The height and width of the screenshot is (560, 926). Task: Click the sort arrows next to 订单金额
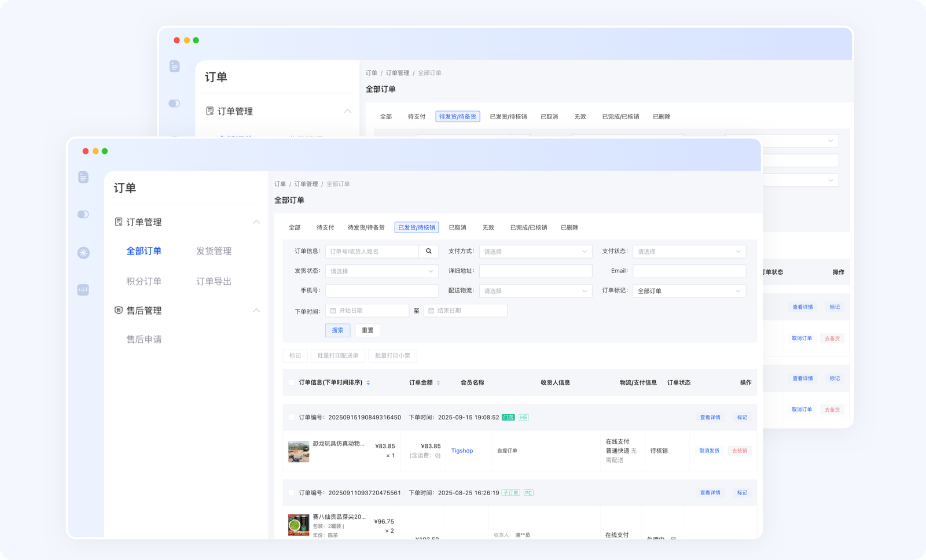click(439, 382)
